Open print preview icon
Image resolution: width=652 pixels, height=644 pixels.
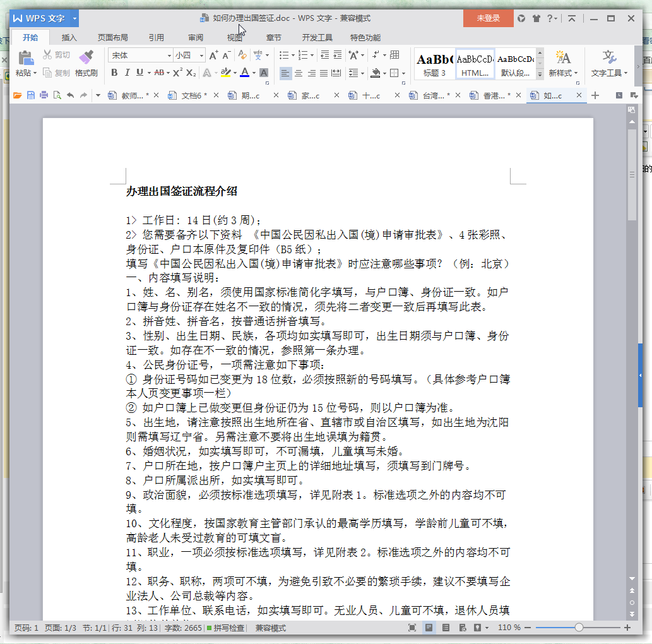click(57, 96)
